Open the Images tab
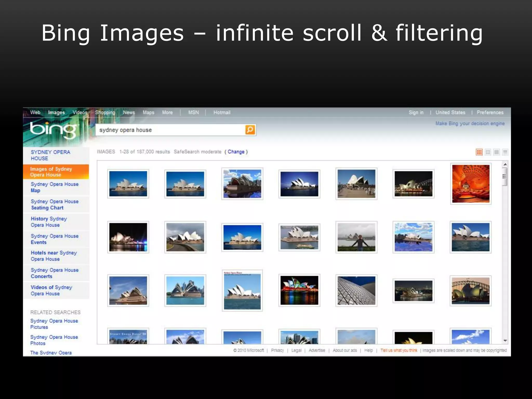The width and height of the screenshot is (532, 399). [56, 112]
